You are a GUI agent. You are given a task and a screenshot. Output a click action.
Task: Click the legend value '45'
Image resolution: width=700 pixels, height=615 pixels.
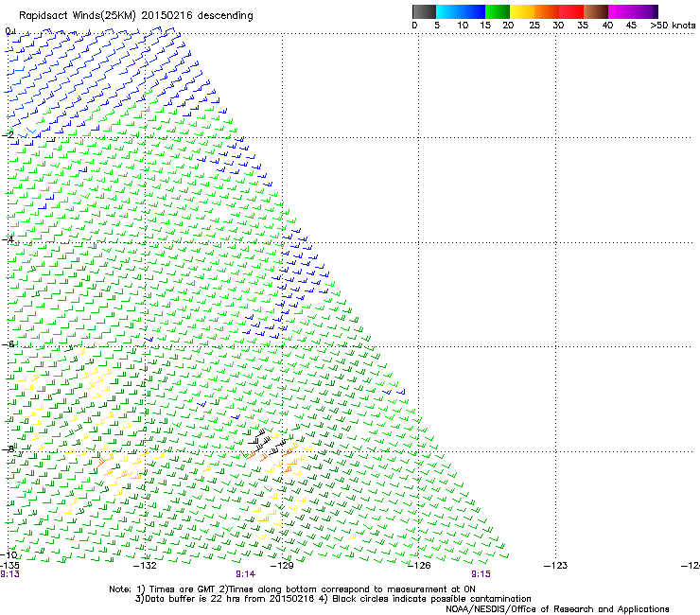[x=631, y=26]
